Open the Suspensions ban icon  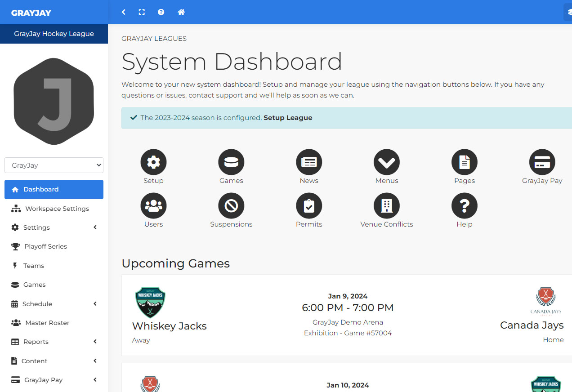(x=231, y=206)
